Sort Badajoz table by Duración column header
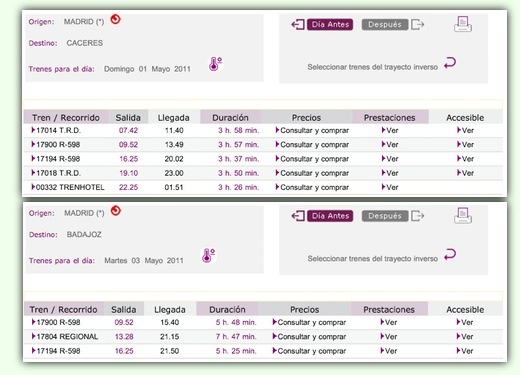 pyautogui.click(x=227, y=309)
